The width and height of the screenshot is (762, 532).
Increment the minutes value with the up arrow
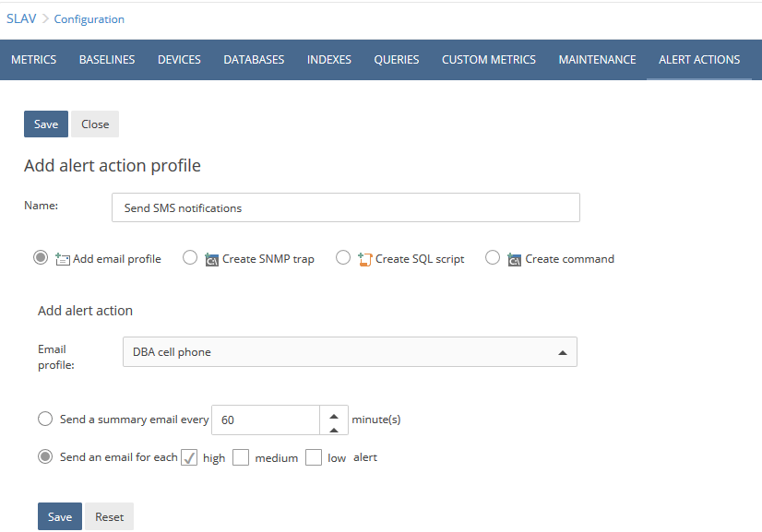335,413
